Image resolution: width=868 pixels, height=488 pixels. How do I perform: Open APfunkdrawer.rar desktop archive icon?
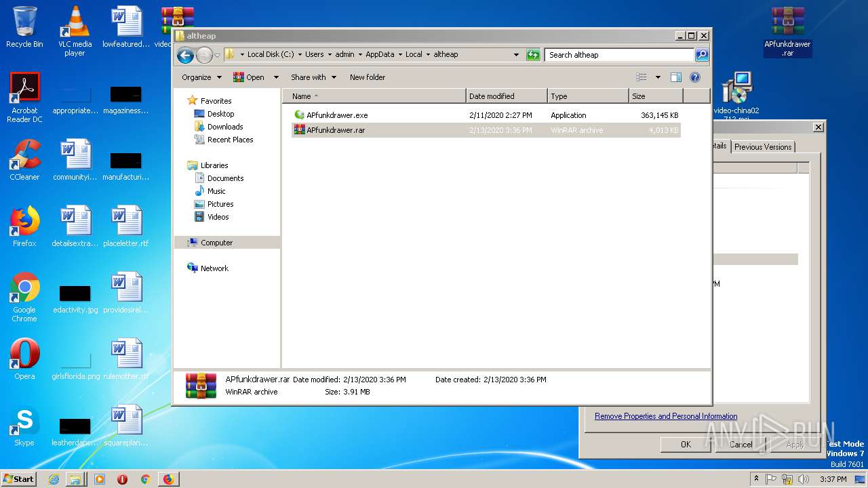787,31
